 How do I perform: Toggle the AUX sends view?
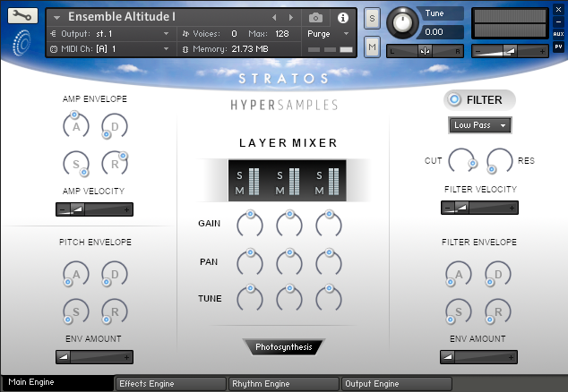(558, 34)
